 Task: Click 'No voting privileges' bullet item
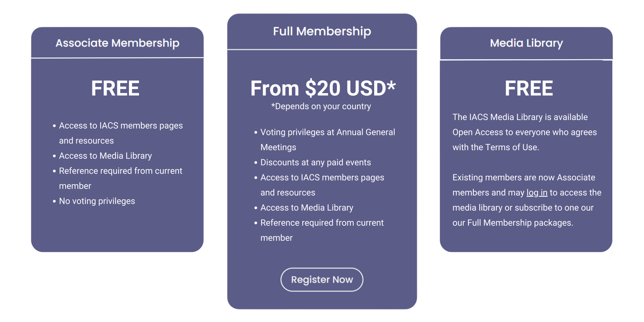pyautogui.click(x=97, y=201)
